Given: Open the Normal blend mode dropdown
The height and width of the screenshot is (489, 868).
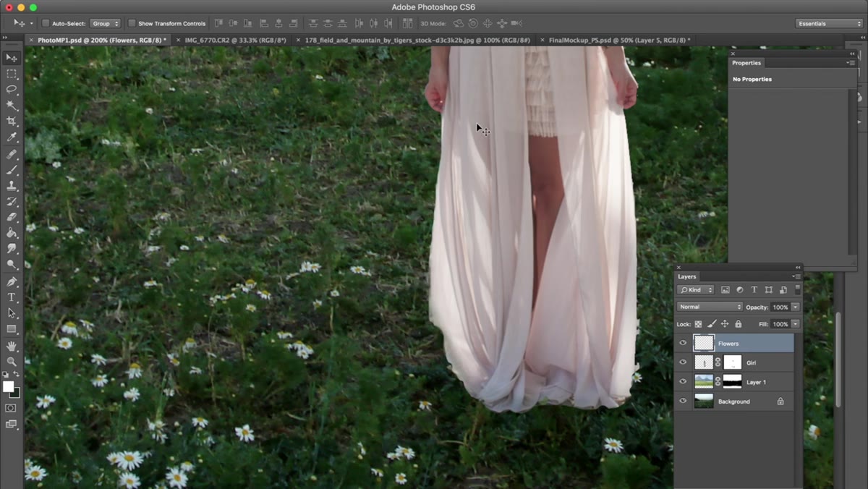Looking at the screenshot, I should tap(710, 307).
